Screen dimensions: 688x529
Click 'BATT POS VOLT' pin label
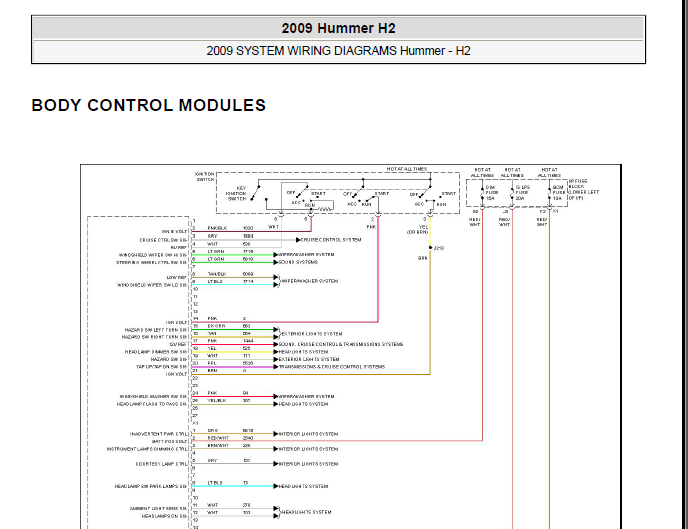(169, 442)
